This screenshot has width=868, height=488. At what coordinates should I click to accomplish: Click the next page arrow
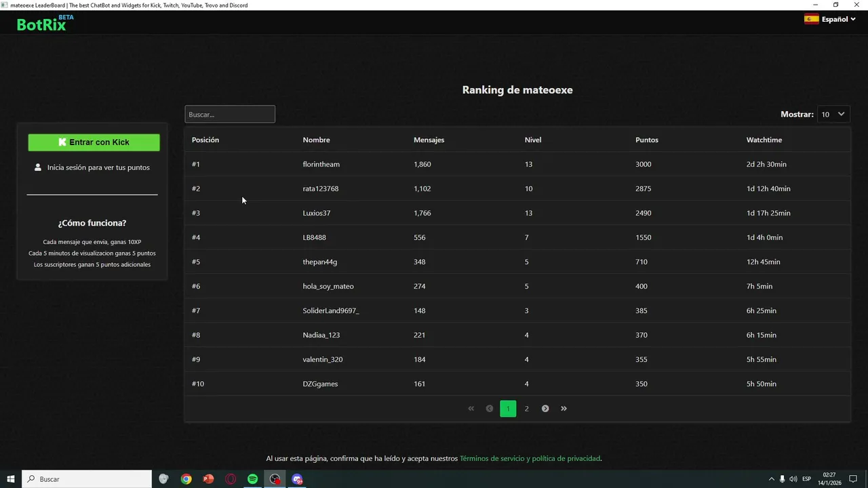[545, 409]
